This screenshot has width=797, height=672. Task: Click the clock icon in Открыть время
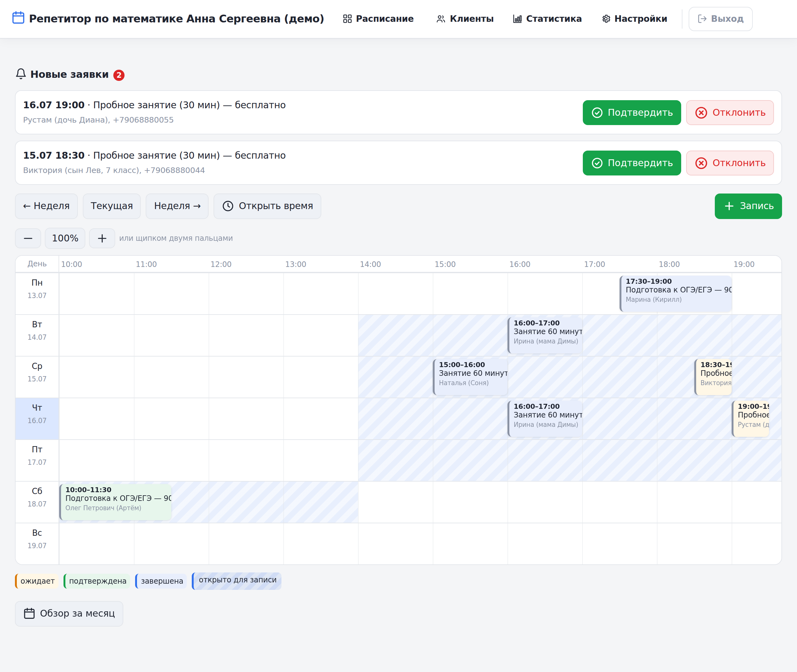(x=228, y=206)
